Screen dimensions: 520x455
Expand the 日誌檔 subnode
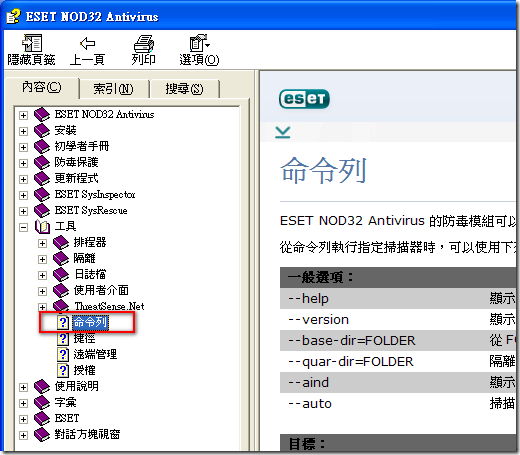pyautogui.click(x=42, y=275)
